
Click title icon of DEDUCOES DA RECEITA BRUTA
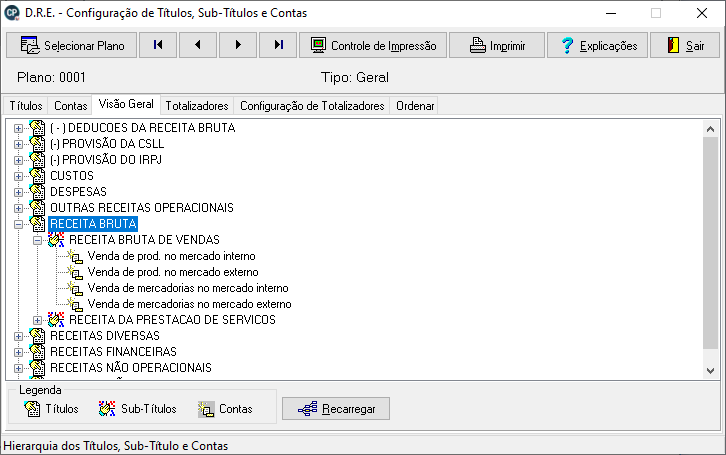pyautogui.click(x=37, y=128)
